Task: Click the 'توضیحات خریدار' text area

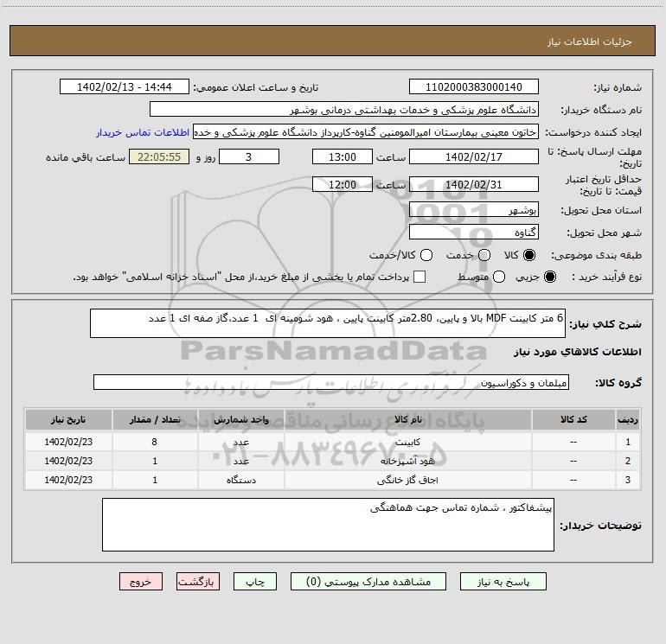Action: [x=327, y=526]
